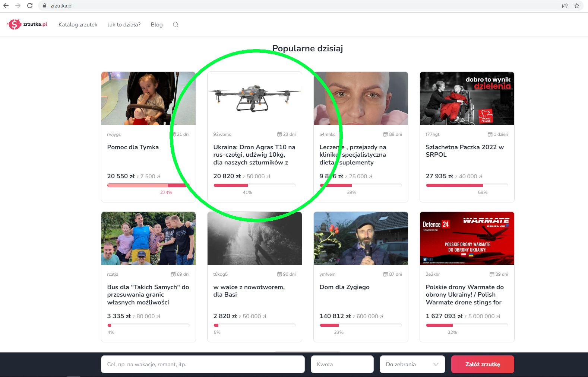Screen dimensions: 588x377
Task: Click the bookmark star icon
Action: (577, 6)
